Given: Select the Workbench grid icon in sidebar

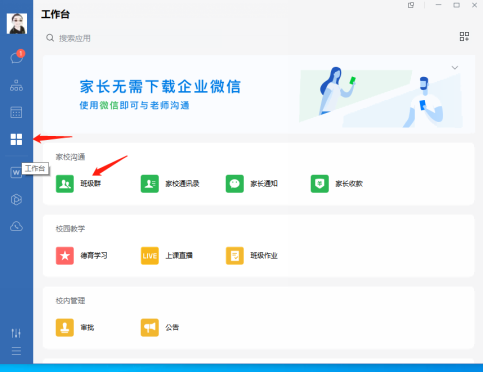Looking at the screenshot, I should click(16, 139).
